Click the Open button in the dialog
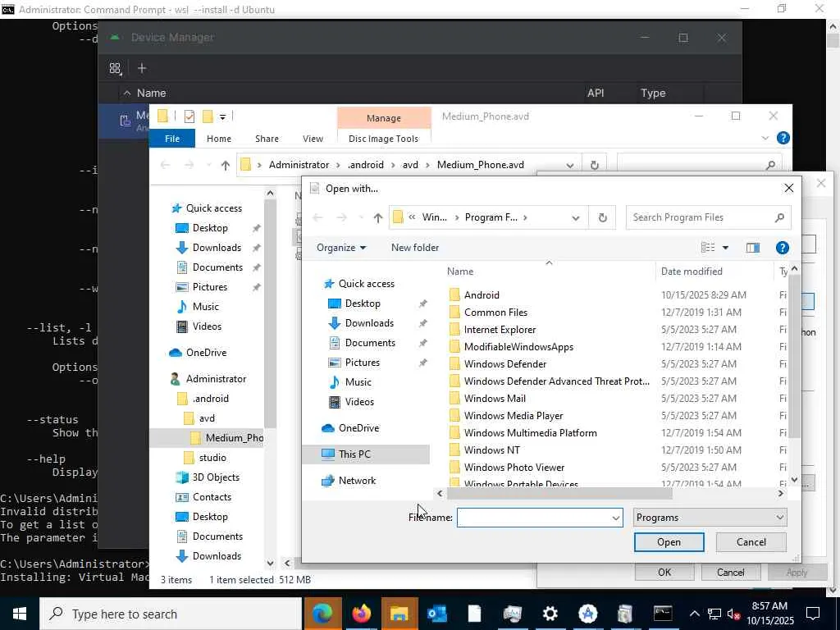This screenshot has height=630, width=840. pyautogui.click(x=669, y=542)
